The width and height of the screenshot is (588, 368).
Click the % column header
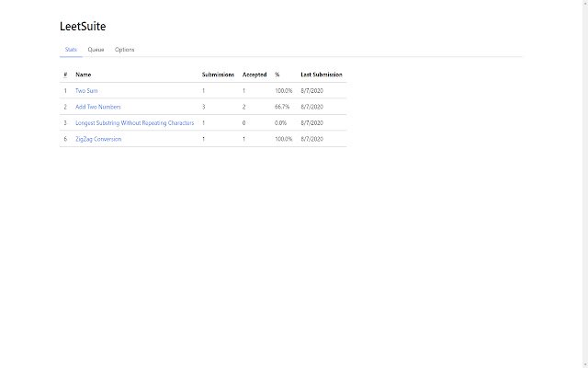[277, 75]
